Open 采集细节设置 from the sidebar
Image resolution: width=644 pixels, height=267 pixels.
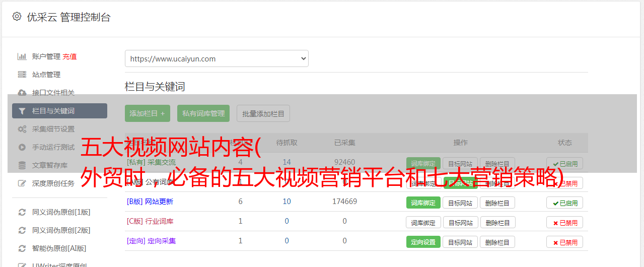pos(53,129)
